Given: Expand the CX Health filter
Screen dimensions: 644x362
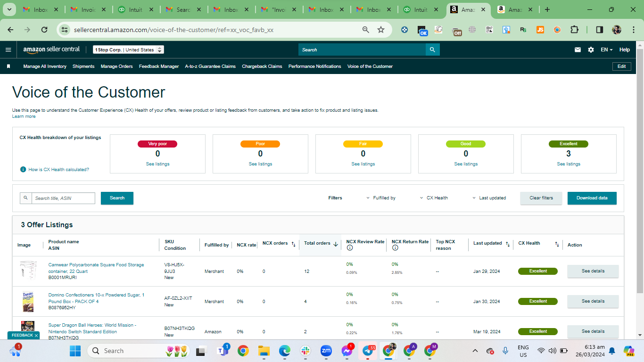Looking at the screenshot, I should click(x=434, y=198).
